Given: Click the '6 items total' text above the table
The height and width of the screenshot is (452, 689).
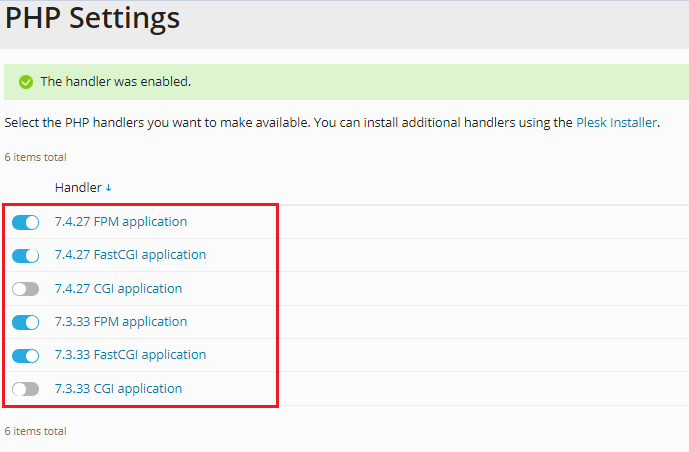Looking at the screenshot, I should tap(35, 157).
